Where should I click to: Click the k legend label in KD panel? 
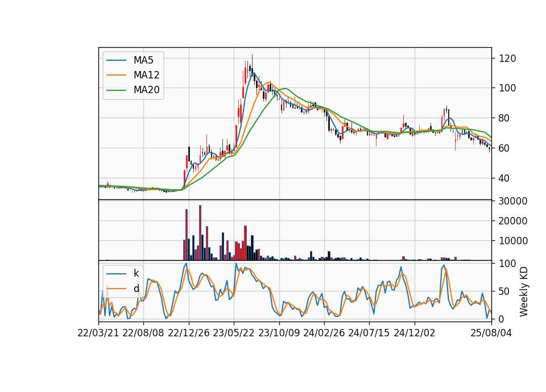(x=136, y=273)
